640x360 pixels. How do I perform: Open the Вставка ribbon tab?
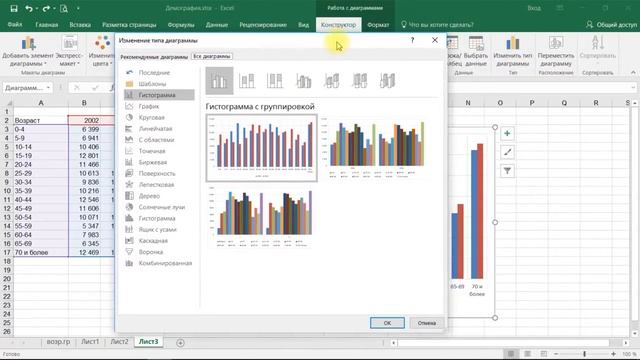[x=80, y=24]
